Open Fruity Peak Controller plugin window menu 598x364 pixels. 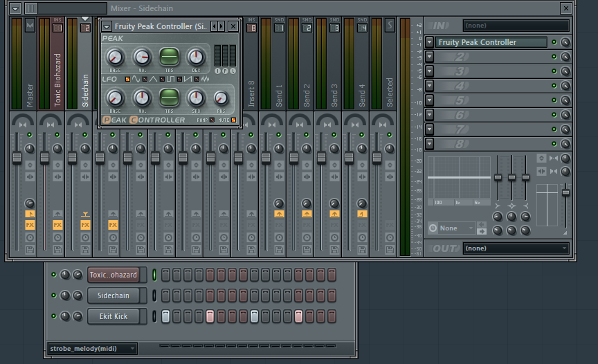coord(107,26)
